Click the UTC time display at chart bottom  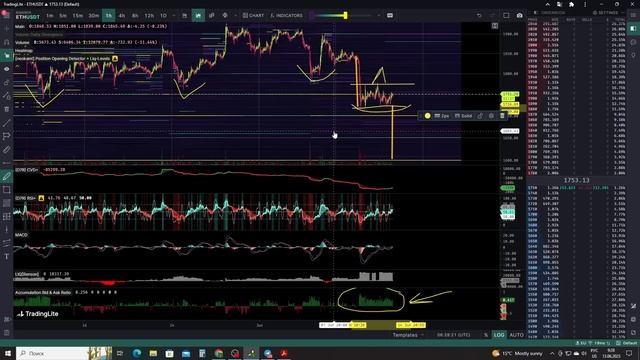coord(453,335)
